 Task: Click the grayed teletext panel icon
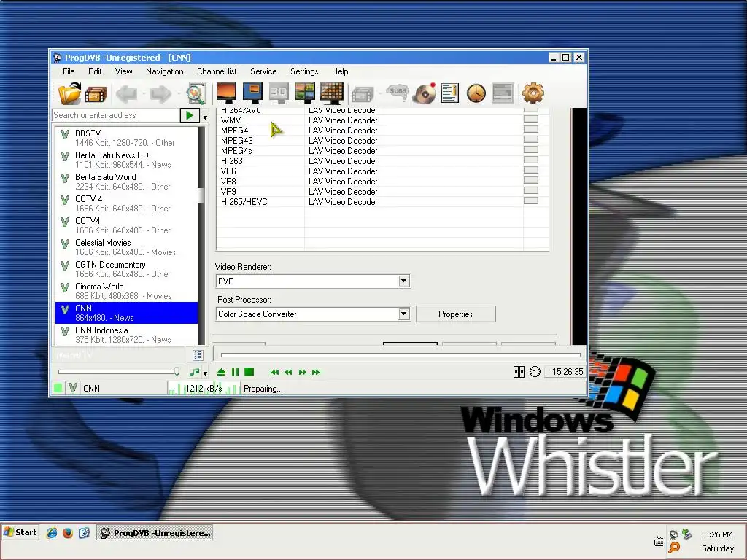[x=503, y=93]
